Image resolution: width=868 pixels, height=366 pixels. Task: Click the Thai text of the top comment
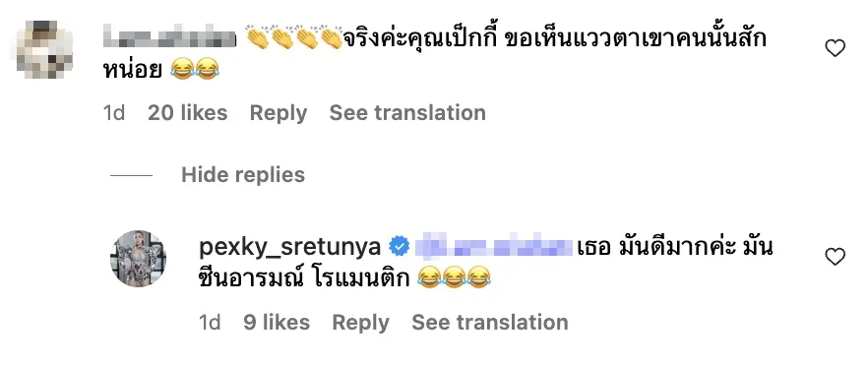click(435, 54)
